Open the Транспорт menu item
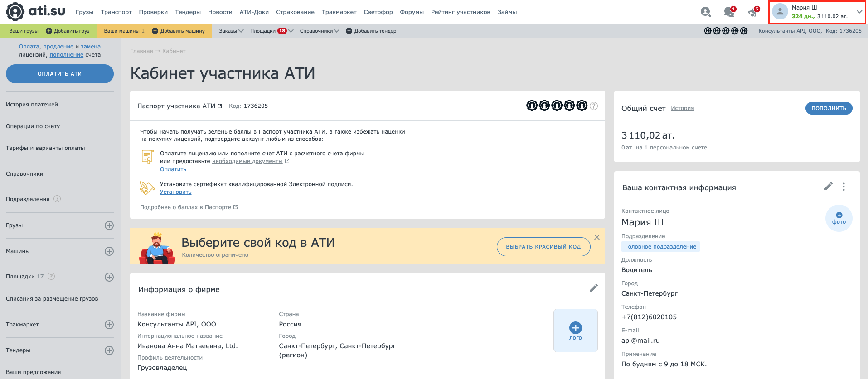The width and height of the screenshot is (868, 379). coord(116,12)
